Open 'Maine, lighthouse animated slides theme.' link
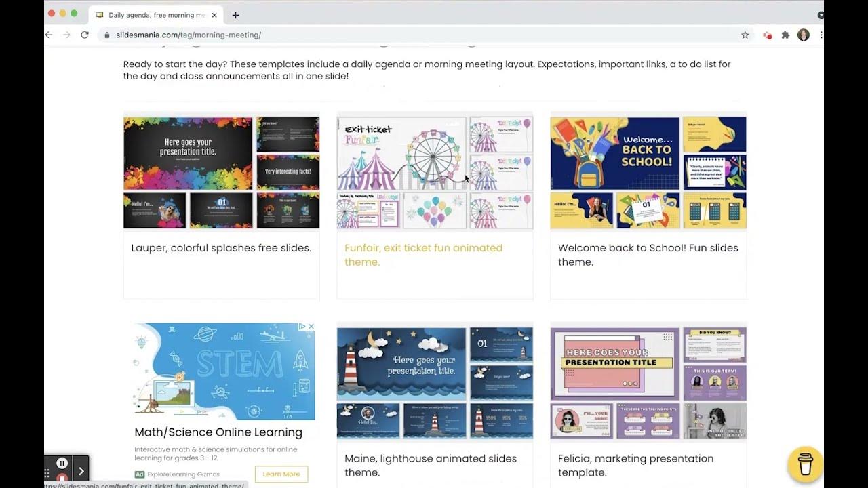 [430, 466]
